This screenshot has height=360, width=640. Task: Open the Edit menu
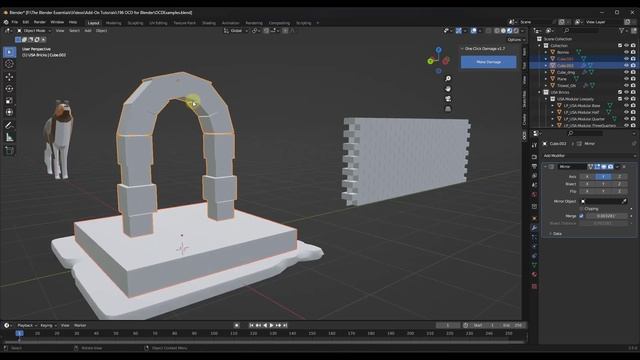click(26, 22)
